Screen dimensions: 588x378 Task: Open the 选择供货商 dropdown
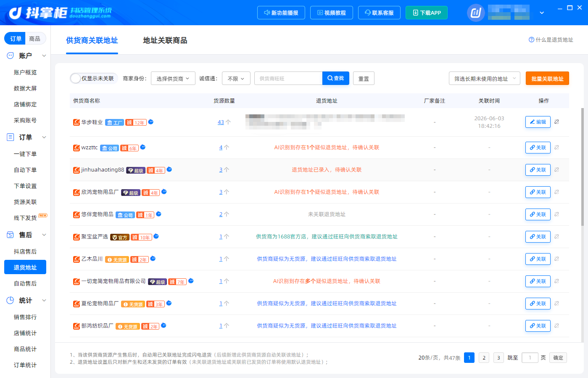(173, 79)
